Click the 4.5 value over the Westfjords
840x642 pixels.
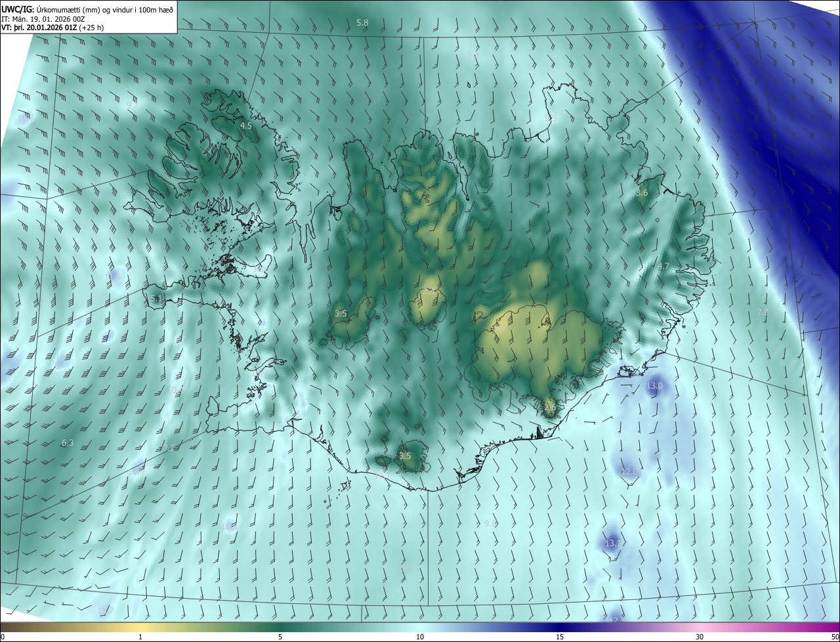pyautogui.click(x=246, y=125)
